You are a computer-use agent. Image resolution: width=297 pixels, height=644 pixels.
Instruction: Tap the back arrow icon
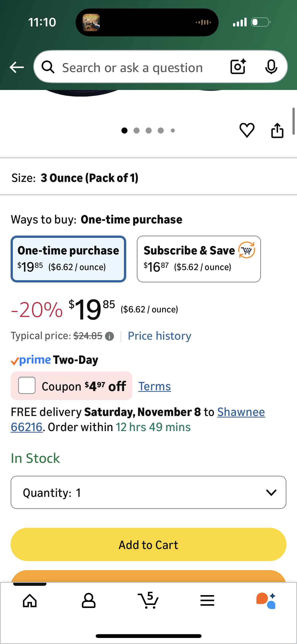click(x=17, y=67)
